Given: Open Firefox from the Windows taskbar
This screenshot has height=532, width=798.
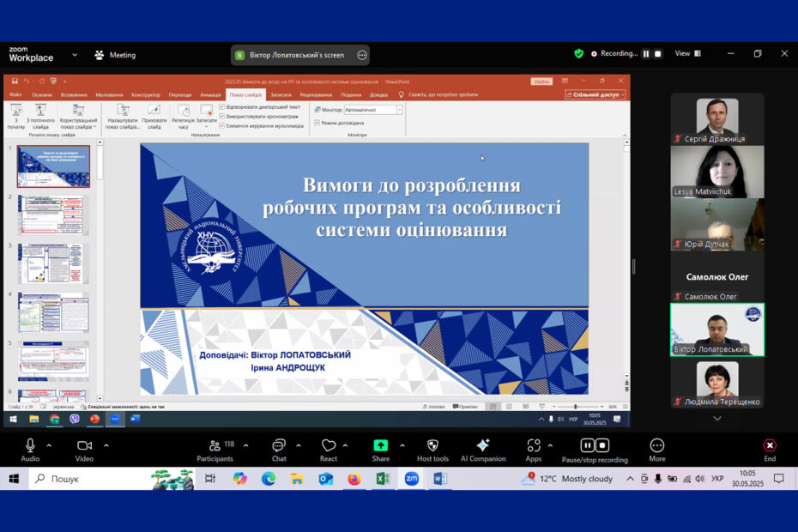Looking at the screenshot, I should (x=354, y=479).
